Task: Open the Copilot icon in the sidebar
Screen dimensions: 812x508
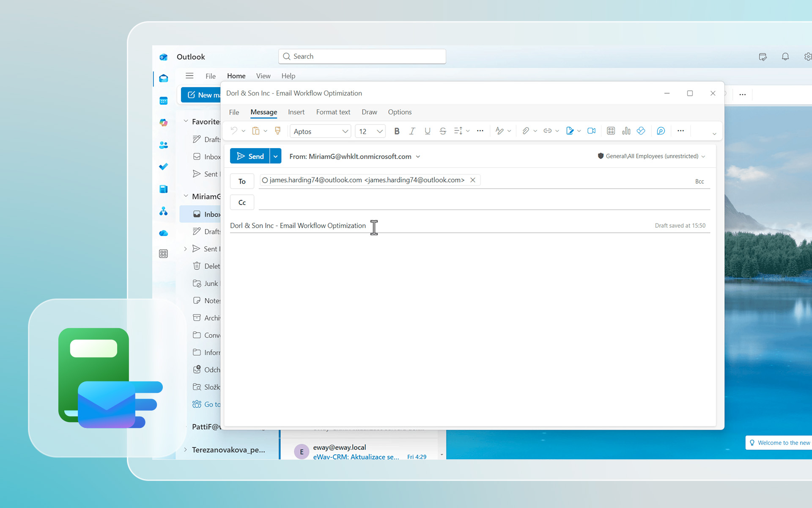Action: (x=164, y=122)
